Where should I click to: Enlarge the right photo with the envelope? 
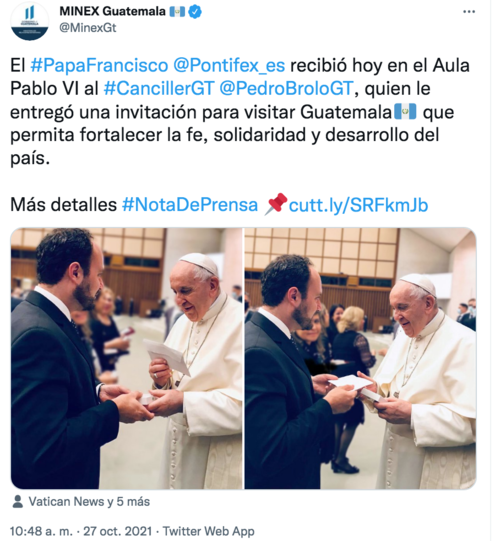(360, 358)
